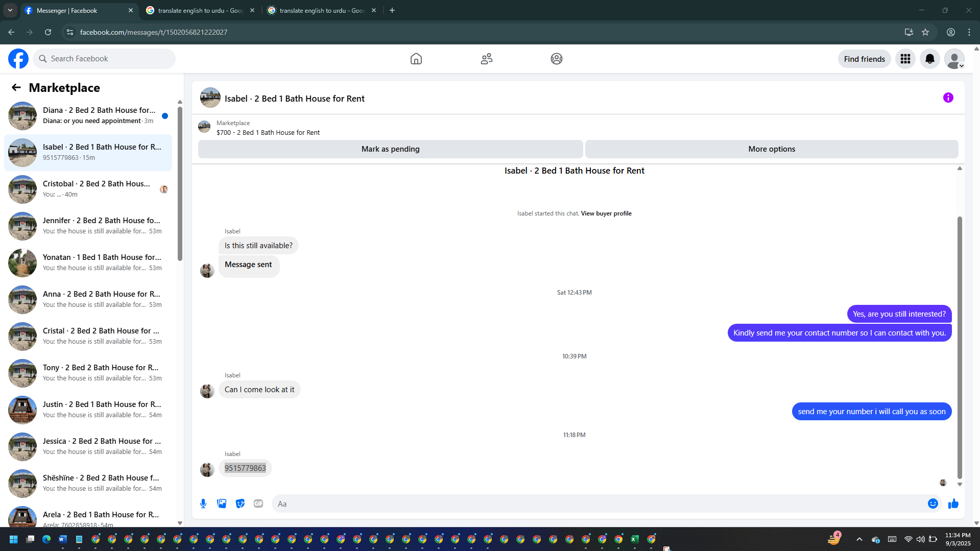Reload the current page
The image size is (980, 551).
[48, 32]
